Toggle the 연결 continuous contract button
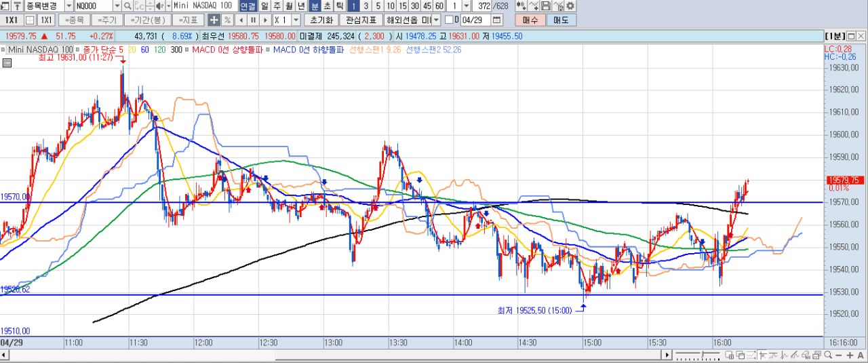This screenshot has height=363, width=868. click(248, 6)
